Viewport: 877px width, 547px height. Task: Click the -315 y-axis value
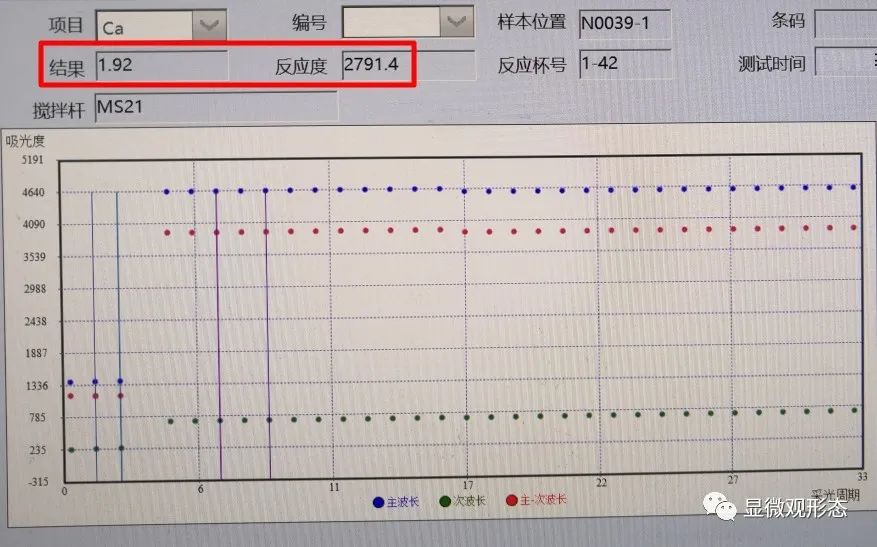39,482
